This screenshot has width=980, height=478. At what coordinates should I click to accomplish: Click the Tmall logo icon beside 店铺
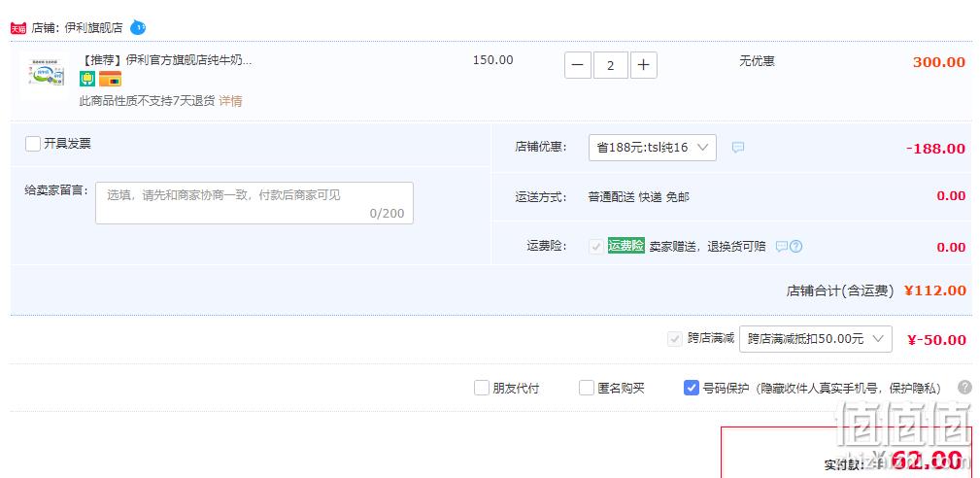pos(18,28)
